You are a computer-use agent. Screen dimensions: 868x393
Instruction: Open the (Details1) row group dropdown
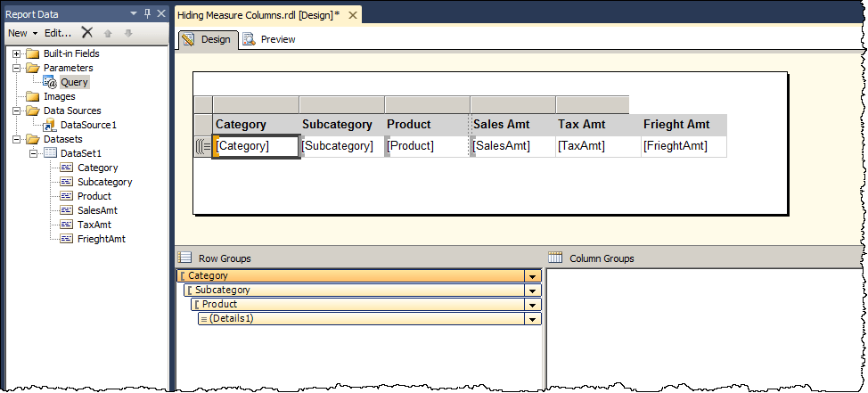(x=533, y=319)
